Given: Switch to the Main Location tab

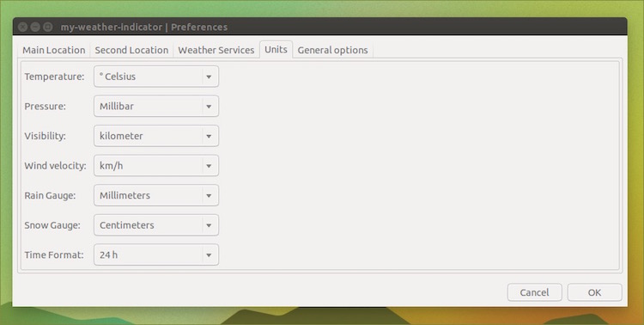Looking at the screenshot, I should pyautogui.click(x=54, y=50).
